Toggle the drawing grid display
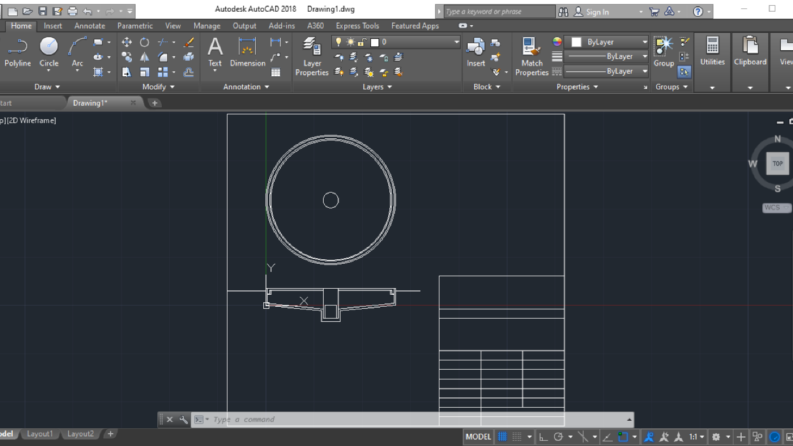The height and width of the screenshot is (446, 793). pos(502,437)
